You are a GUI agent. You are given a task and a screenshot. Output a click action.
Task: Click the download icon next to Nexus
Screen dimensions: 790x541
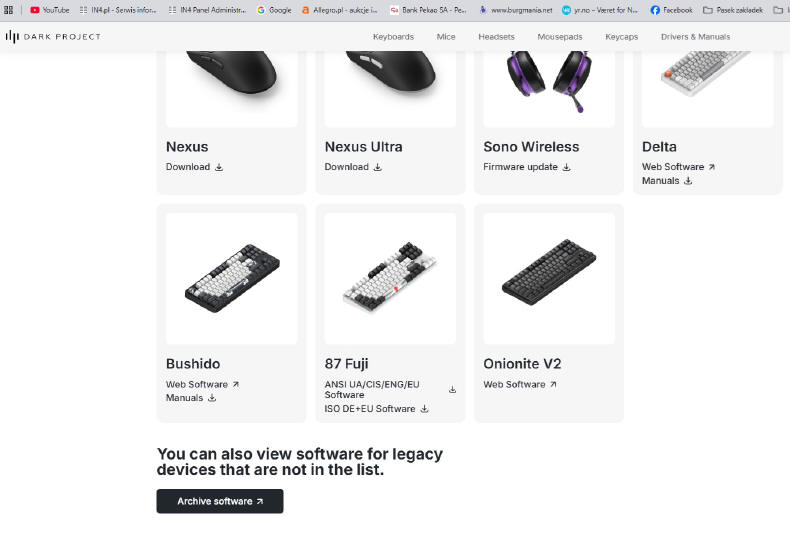(219, 167)
